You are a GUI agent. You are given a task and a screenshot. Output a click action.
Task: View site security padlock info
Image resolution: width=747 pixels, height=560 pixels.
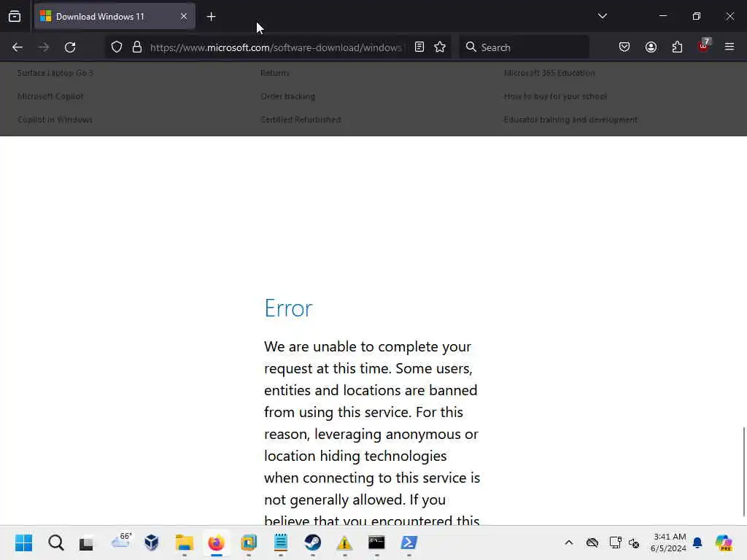[x=137, y=47]
